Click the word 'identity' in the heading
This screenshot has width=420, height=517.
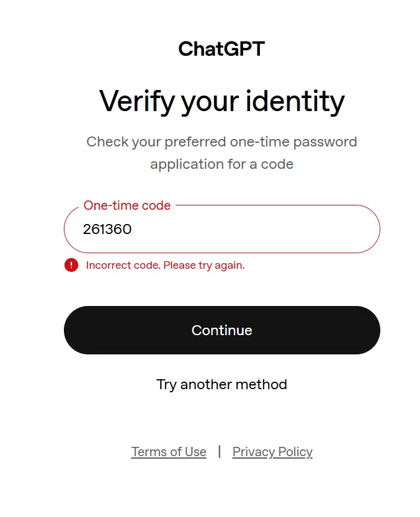pos(295,101)
